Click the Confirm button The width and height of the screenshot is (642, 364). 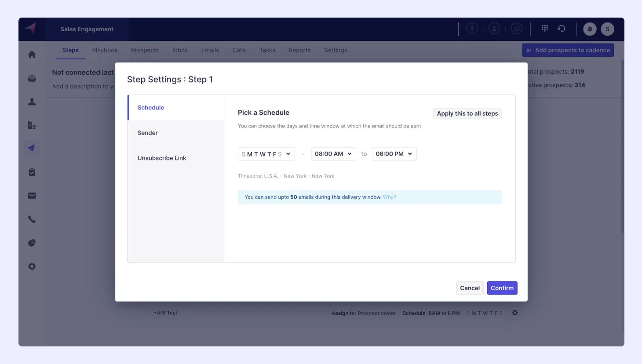(x=502, y=288)
